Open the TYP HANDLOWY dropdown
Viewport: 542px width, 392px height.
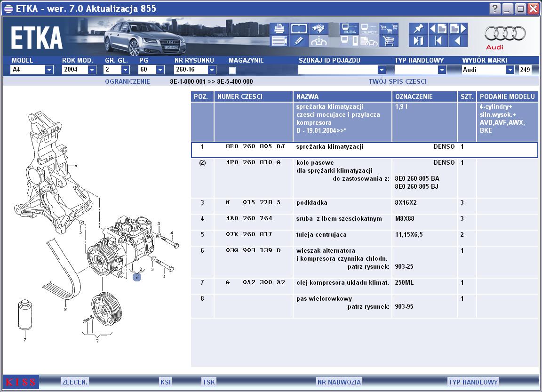[442, 70]
